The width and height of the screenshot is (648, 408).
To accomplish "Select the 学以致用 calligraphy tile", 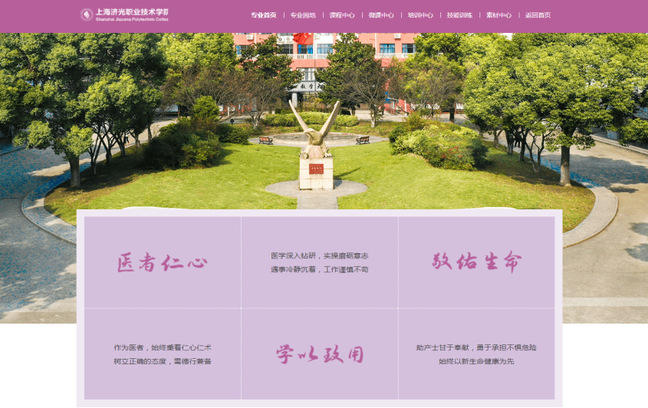I will (319, 354).
